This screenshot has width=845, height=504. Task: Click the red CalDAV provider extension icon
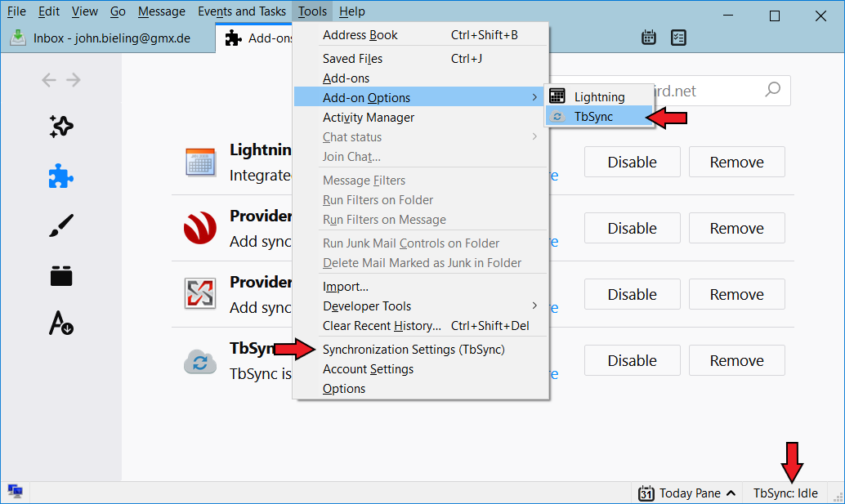coord(200,228)
